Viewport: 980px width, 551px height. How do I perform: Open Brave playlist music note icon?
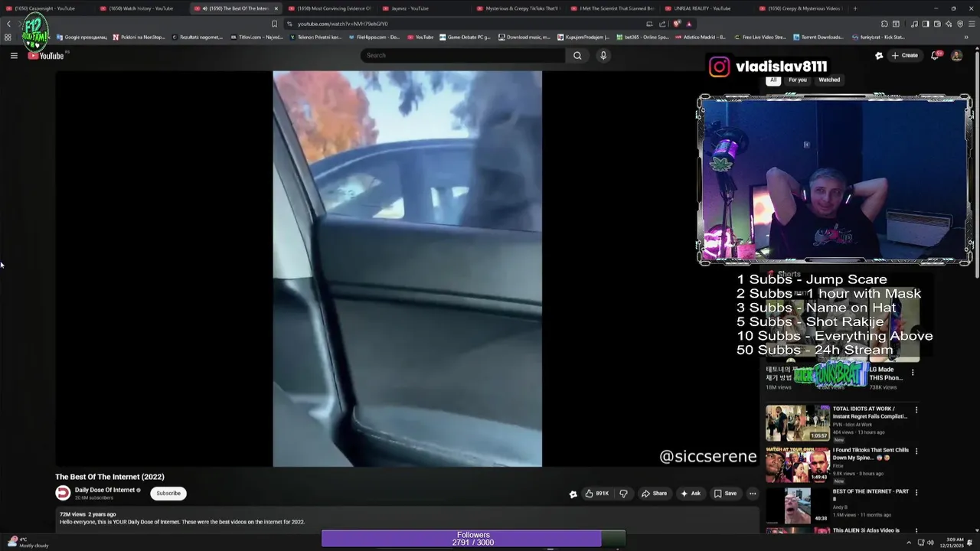point(914,24)
